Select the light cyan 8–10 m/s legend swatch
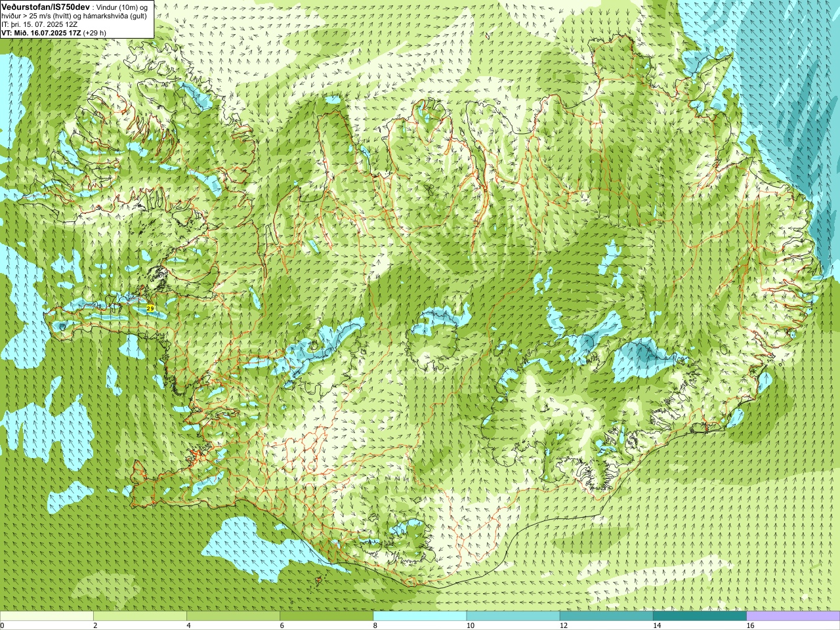Screen dimensions: 840x630 (419, 616)
